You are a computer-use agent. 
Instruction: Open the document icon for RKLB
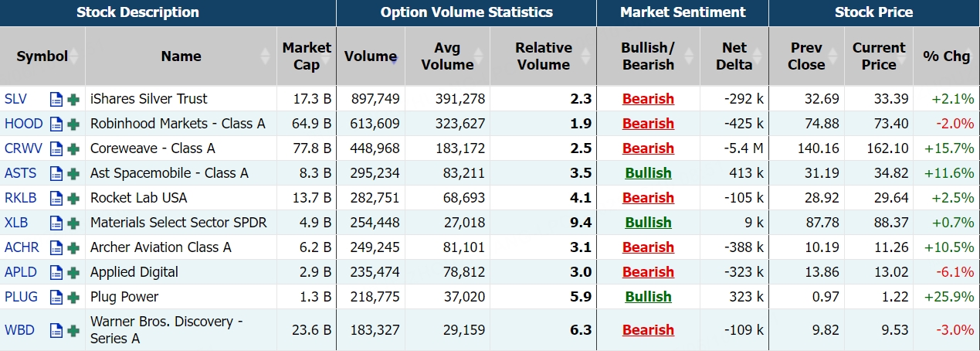click(56, 198)
